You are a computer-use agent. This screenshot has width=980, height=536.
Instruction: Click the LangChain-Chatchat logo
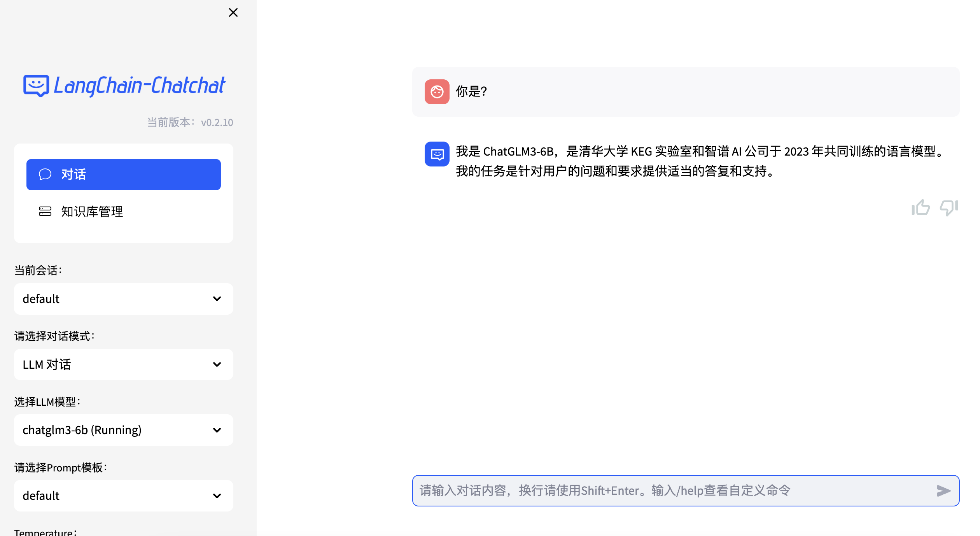[124, 86]
